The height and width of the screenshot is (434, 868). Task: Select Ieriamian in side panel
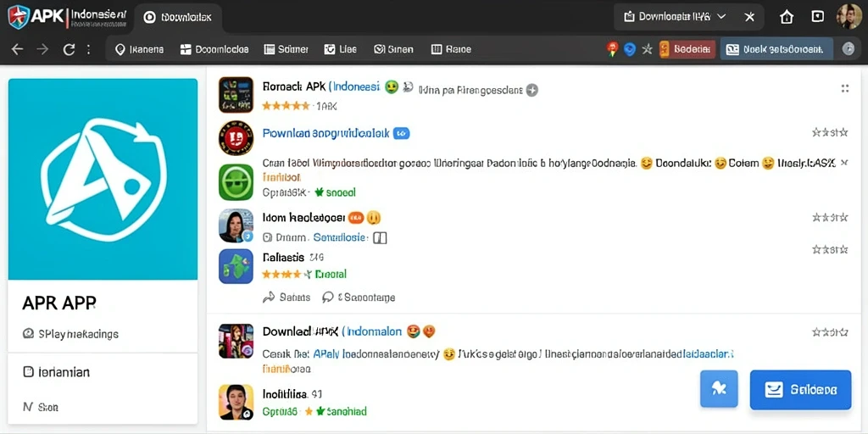pos(57,372)
